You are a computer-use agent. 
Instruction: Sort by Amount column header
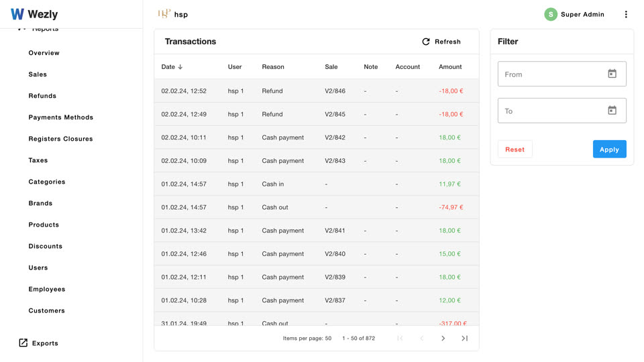[x=450, y=67]
